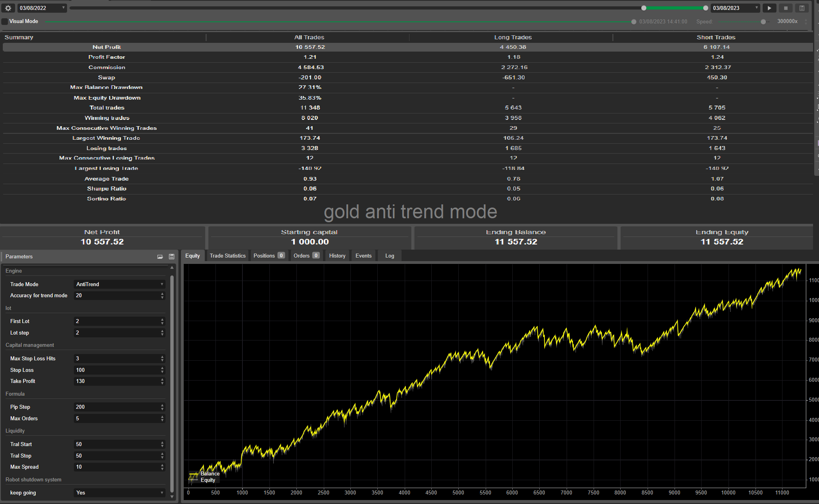This screenshot has width=819, height=504.
Task: Open backtesting settings via gear icon
Action: (8, 8)
